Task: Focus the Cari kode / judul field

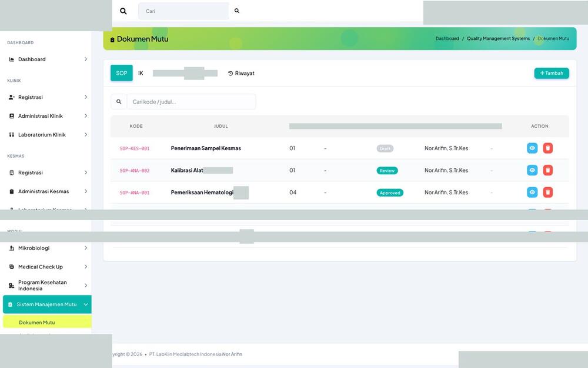Action: pos(191,102)
